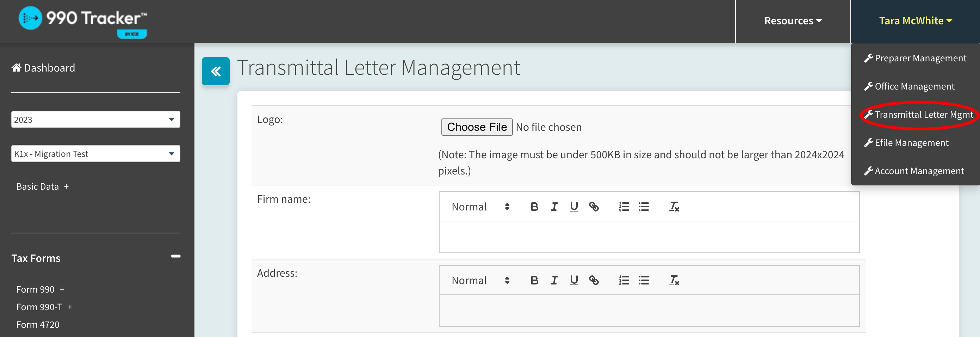This screenshot has height=337, width=980.
Task: Open the Resources menu
Action: coord(793,21)
